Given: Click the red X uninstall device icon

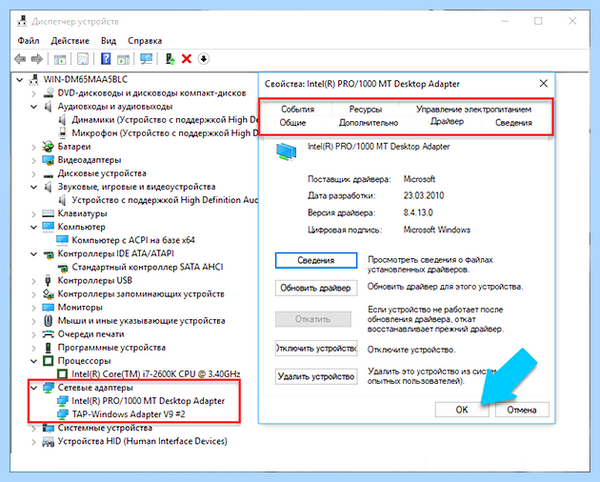Looking at the screenshot, I should [186, 59].
